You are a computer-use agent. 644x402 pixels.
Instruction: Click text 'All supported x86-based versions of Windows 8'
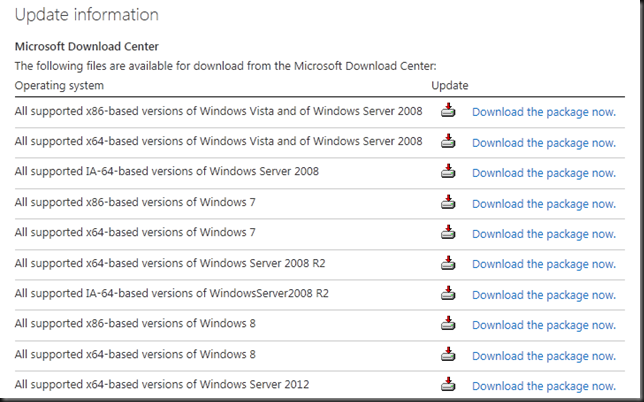135,324
